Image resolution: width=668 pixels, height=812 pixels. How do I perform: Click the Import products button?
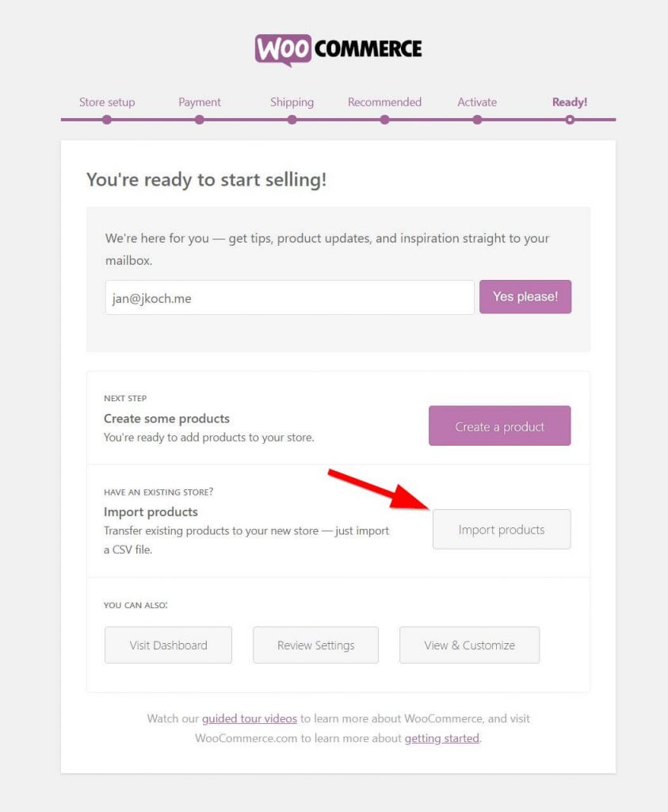pos(502,529)
